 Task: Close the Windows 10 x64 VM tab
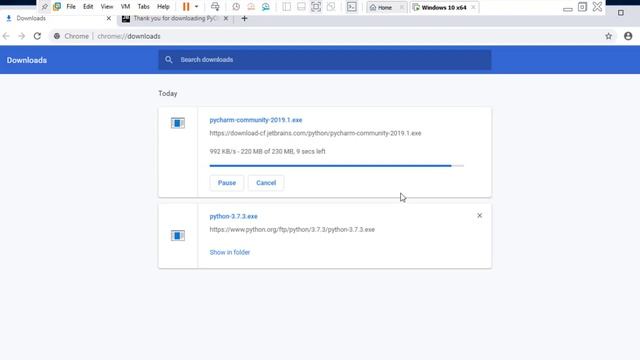473,7
